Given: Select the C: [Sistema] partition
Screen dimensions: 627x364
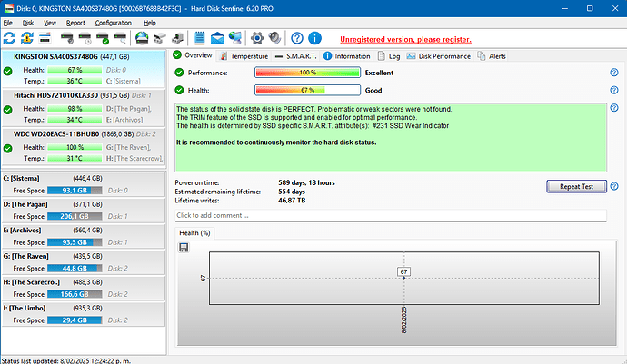Looking at the screenshot, I should [x=84, y=184].
